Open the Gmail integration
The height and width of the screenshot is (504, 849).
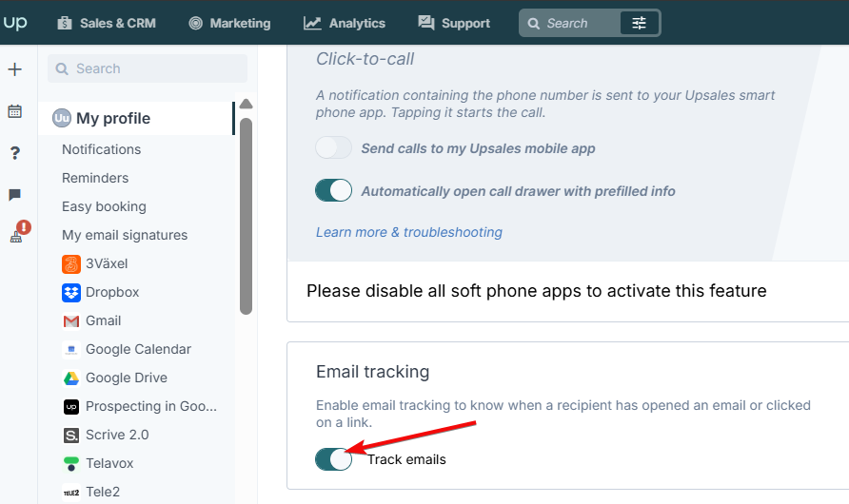click(x=91, y=321)
